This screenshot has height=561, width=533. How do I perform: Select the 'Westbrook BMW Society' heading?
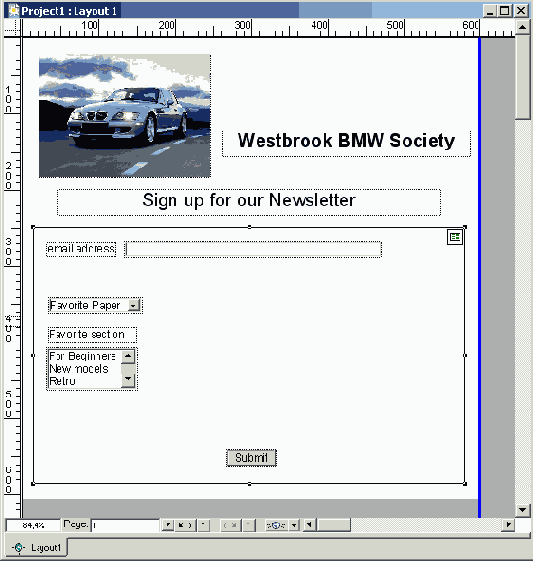tap(346, 141)
